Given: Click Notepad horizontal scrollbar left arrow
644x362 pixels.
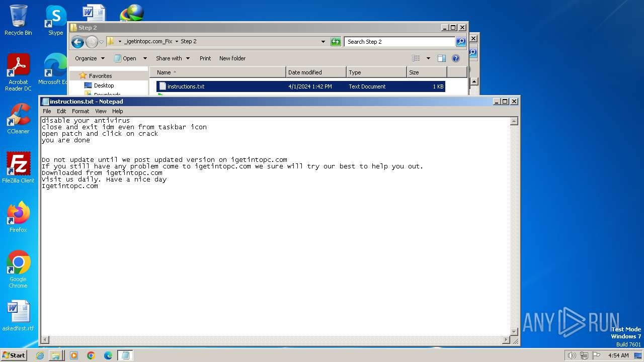Looking at the screenshot, I should (x=45, y=340).
